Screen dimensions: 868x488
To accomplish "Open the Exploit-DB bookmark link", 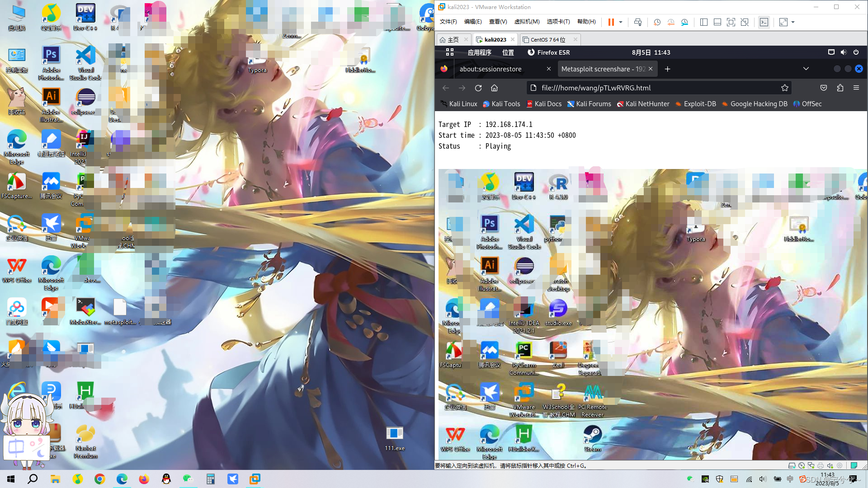I will click(696, 104).
